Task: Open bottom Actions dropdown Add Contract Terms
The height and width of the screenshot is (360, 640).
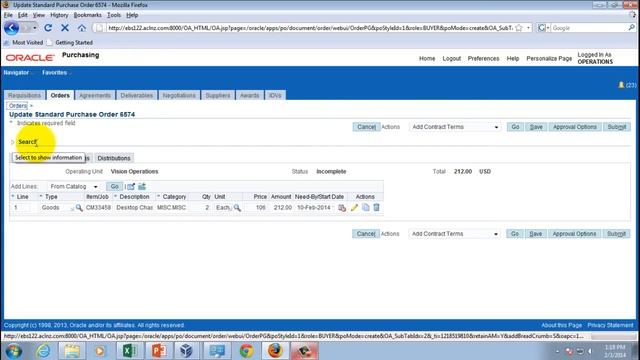Action: tap(454, 234)
